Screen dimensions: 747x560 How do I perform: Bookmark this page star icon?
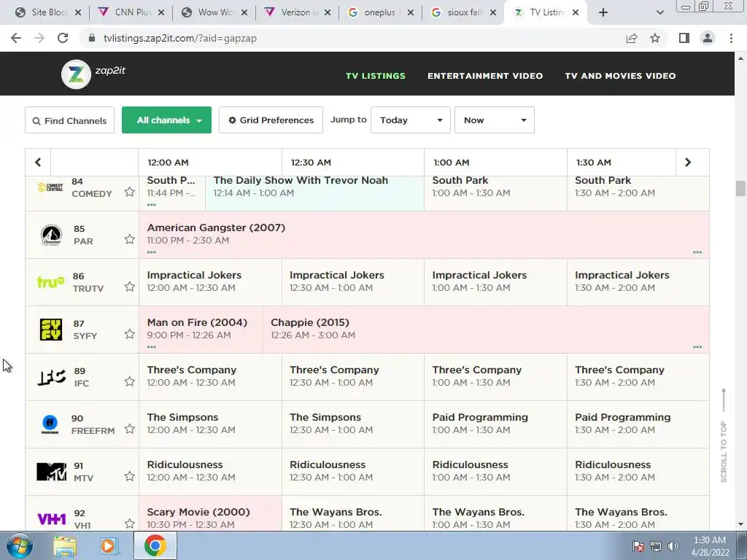pyautogui.click(x=655, y=38)
